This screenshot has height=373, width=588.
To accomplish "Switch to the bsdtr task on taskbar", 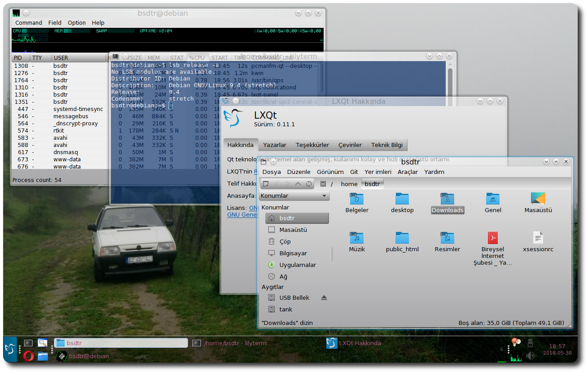I will [x=121, y=343].
